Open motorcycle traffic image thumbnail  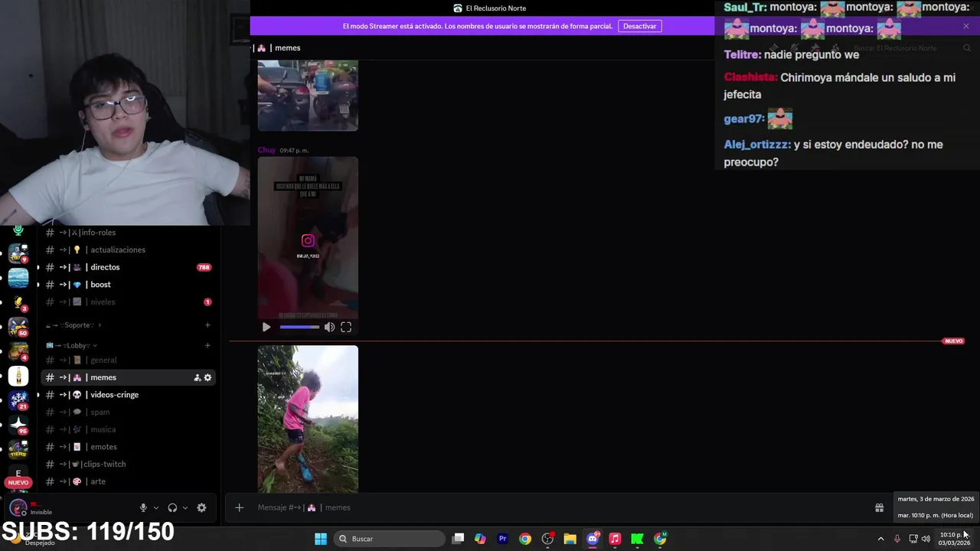tap(308, 96)
